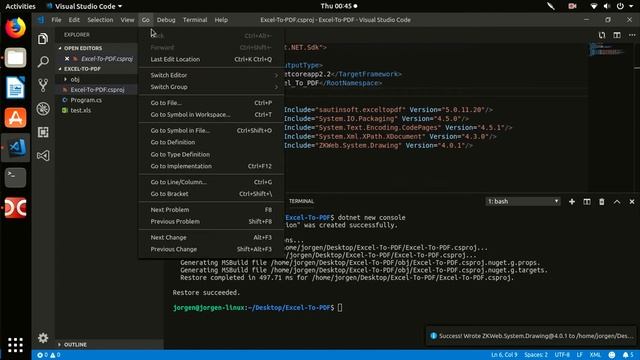Open the Search view in activity bar
The height and width of the screenshot is (360, 640).
(43, 62)
